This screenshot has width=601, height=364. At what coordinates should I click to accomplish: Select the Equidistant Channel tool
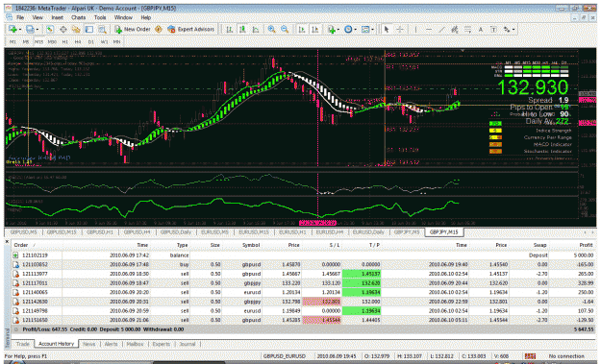click(x=455, y=30)
